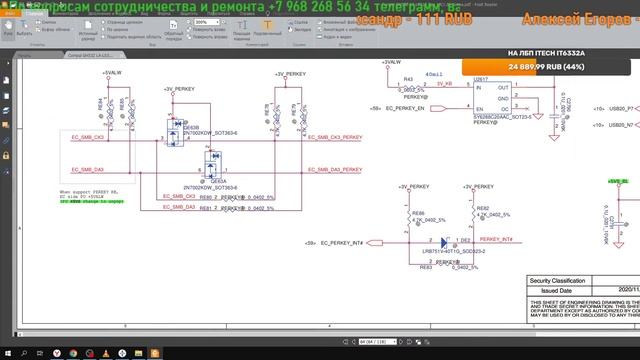Insert file attachment (Вложенный файл)

tap(337, 22)
